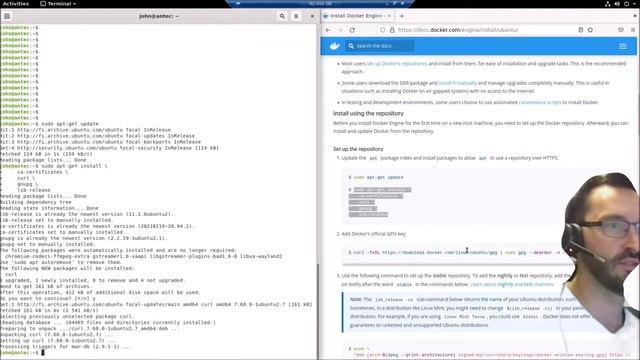Open the Firefox application menu
Viewport: 640px width, 360px height.
[x=633, y=30]
